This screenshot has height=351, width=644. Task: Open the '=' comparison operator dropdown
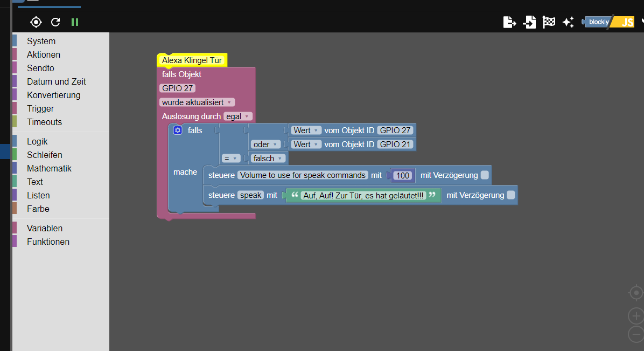pyautogui.click(x=231, y=159)
